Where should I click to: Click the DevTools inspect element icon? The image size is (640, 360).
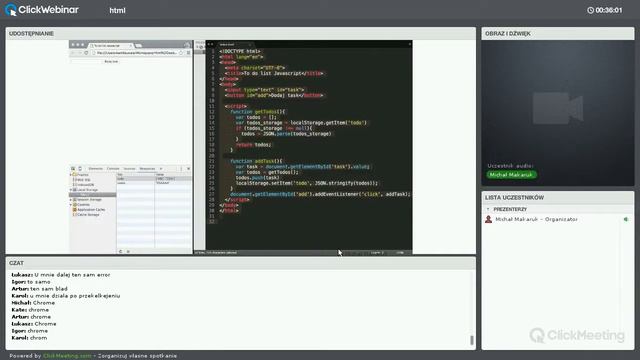click(73, 169)
